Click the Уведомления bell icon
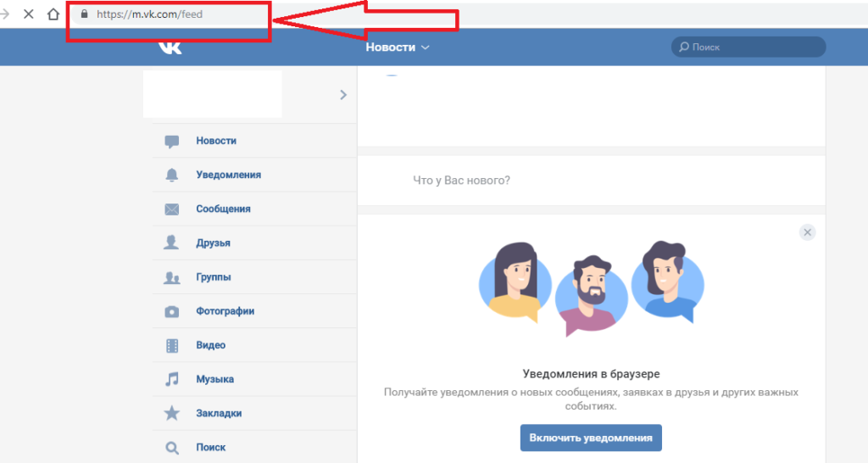 click(x=171, y=175)
